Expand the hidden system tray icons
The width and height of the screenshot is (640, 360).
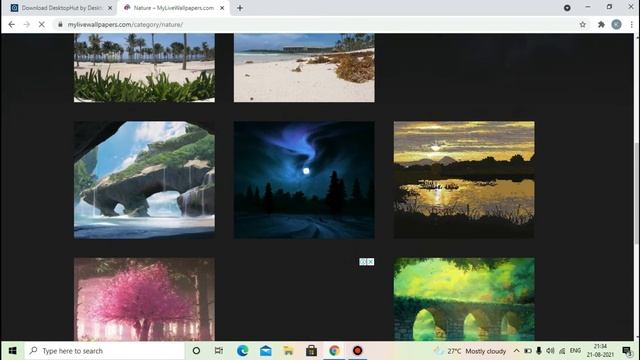point(516,351)
